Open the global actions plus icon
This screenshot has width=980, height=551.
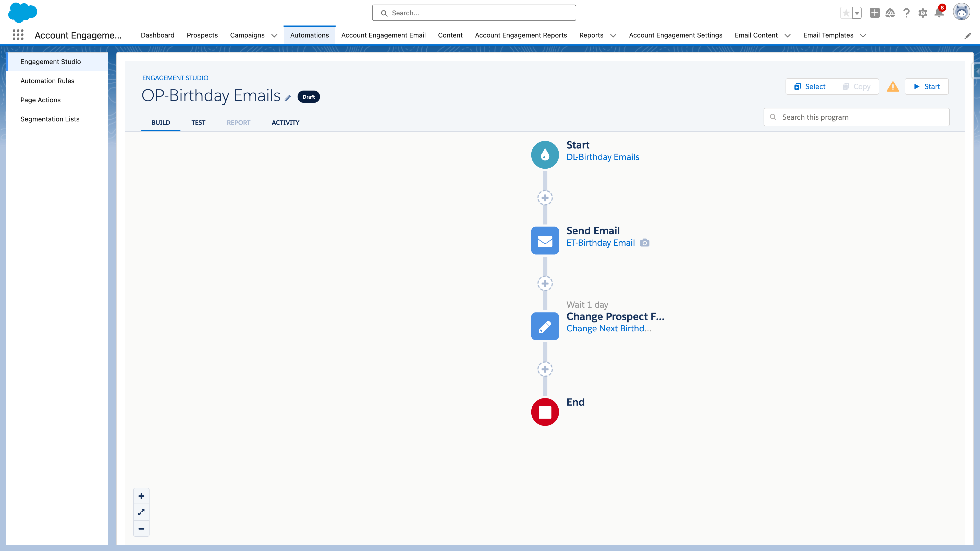(x=875, y=13)
